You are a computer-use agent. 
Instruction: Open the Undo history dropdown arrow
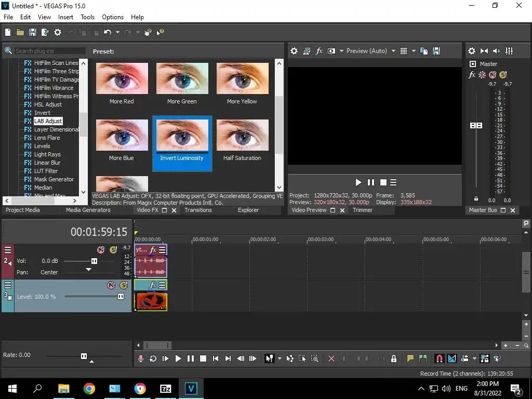click(x=117, y=32)
